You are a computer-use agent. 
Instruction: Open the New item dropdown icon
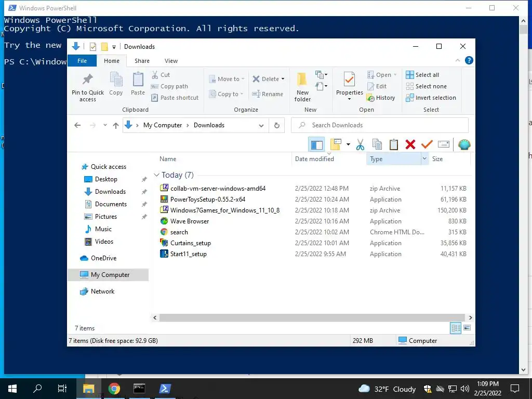coord(321,75)
